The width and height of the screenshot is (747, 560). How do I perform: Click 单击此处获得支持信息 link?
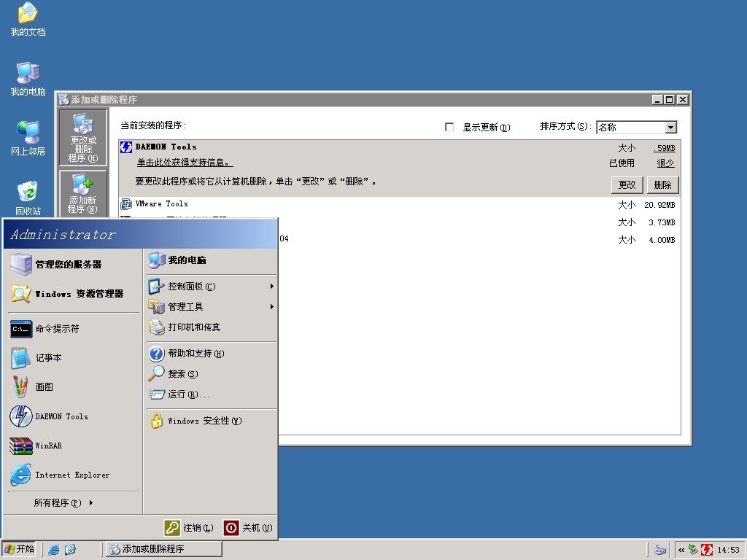pos(185,163)
